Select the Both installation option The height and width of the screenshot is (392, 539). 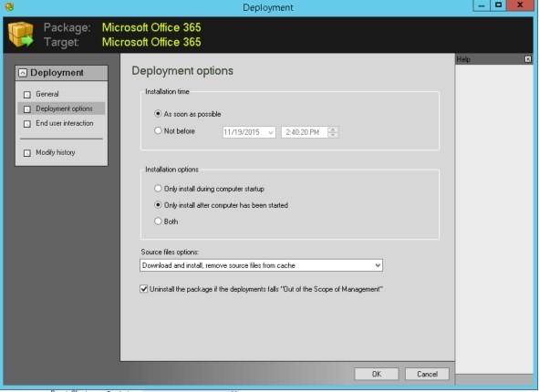(158, 222)
